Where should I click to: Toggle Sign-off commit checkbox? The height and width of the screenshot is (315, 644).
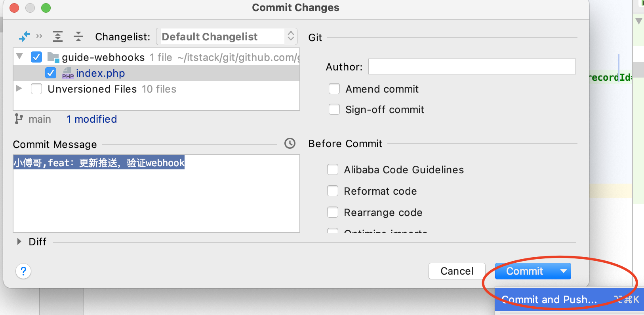pos(334,109)
